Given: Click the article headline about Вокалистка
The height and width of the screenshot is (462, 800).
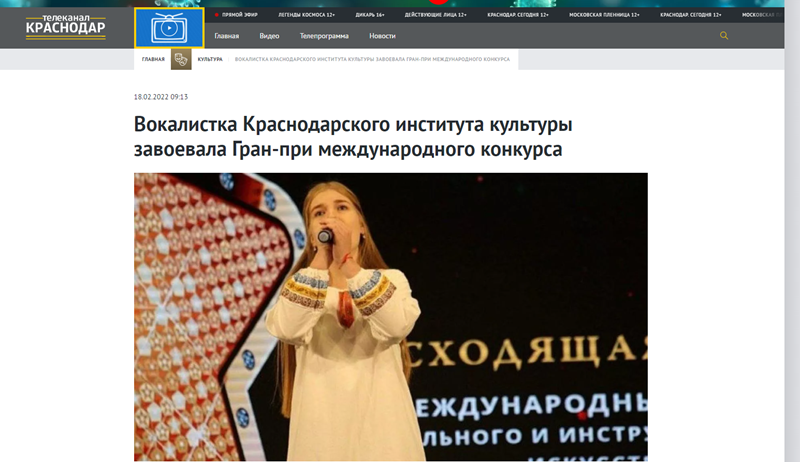Looking at the screenshot, I should point(353,137).
